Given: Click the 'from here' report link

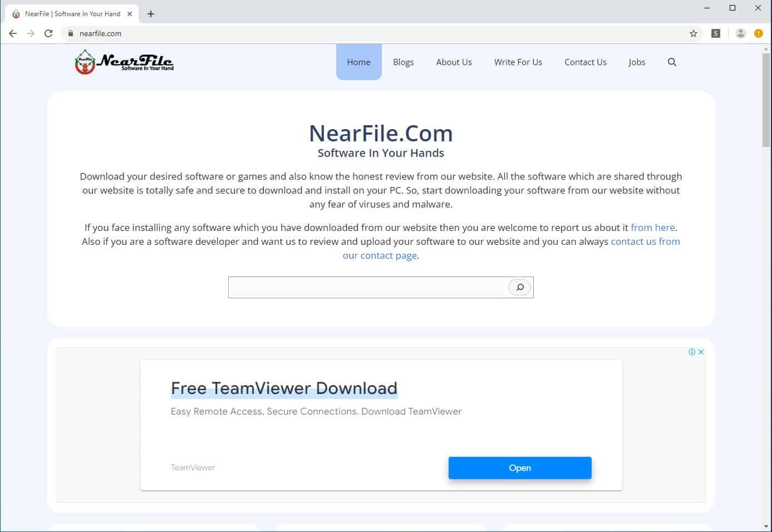Looking at the screenshot, I should pyautogui.click(x=653, y=228).
